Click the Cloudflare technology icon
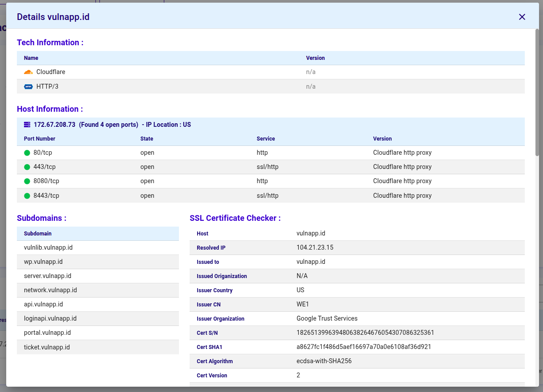The width and height of the screenshot is (543, 392). coord(28,71)
